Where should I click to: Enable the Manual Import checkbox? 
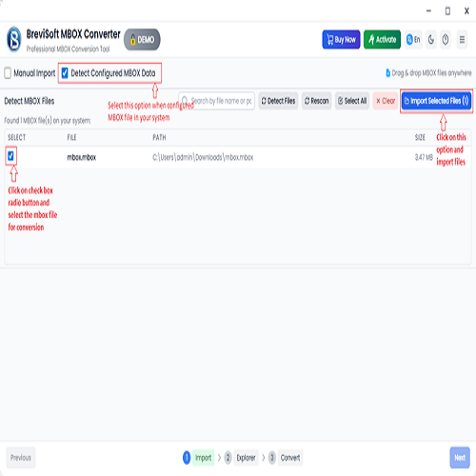(8, 73)
